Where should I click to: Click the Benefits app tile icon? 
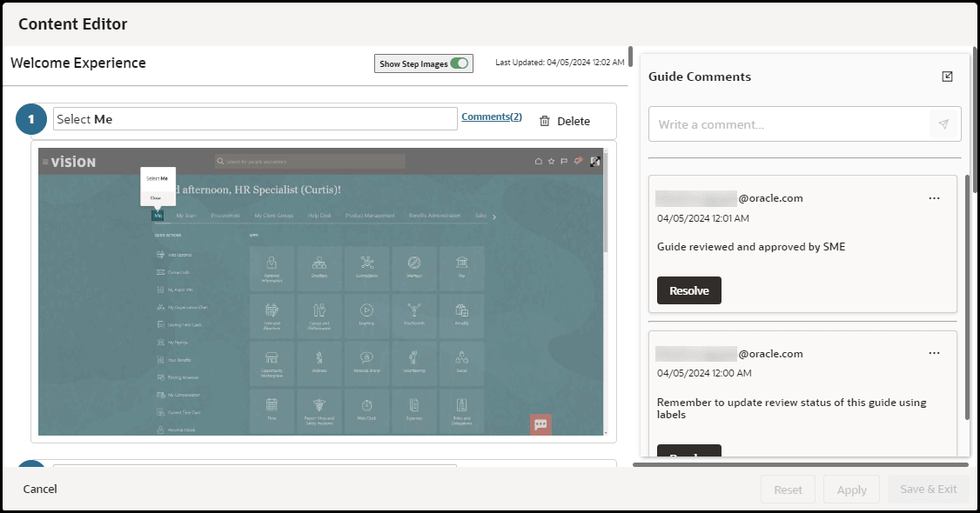[462, 310]
